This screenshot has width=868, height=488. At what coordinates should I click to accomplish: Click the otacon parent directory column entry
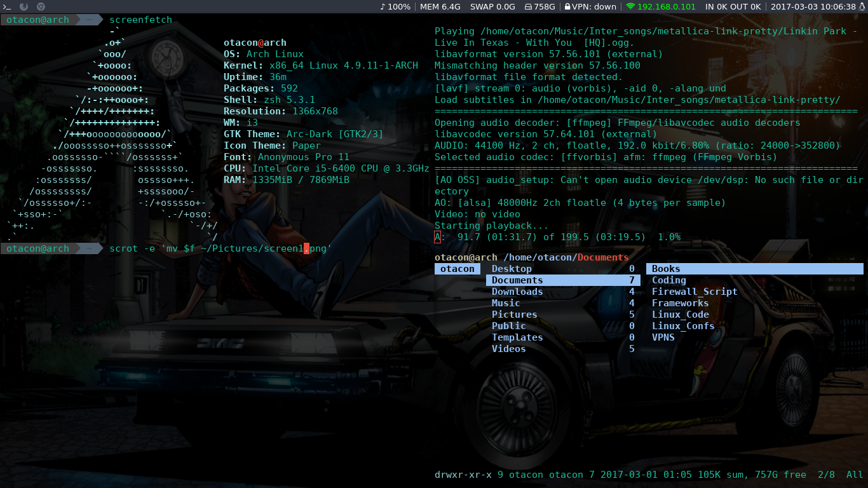pos(458,269)
